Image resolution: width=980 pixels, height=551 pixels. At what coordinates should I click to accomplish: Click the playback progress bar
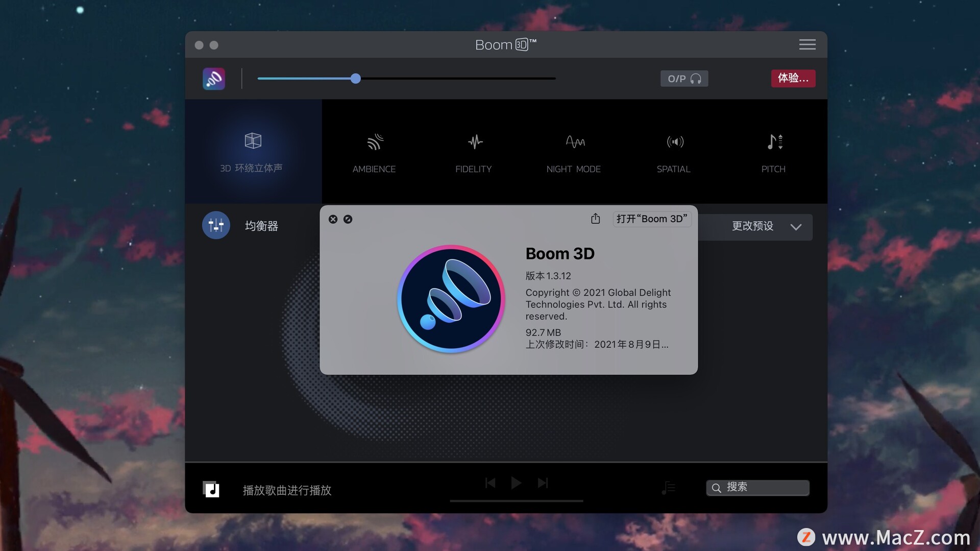[x=517, y=501]
